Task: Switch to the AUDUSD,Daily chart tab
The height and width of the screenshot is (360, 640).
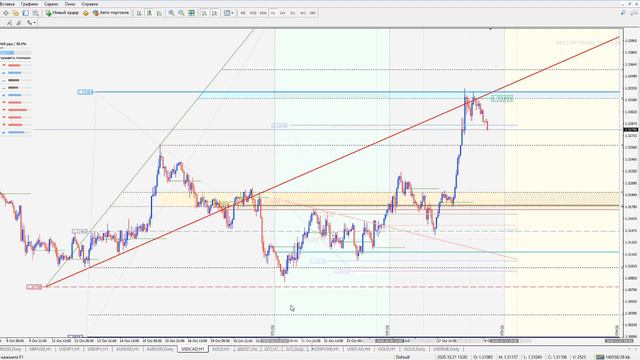Action: 160,349
